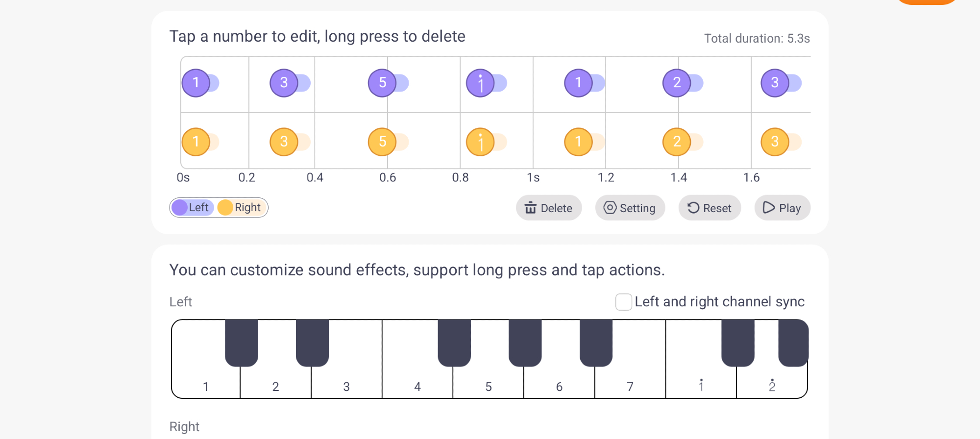Click the Delete trash button
This screenshot has width=980, height=439.
[x=548, y=208]
